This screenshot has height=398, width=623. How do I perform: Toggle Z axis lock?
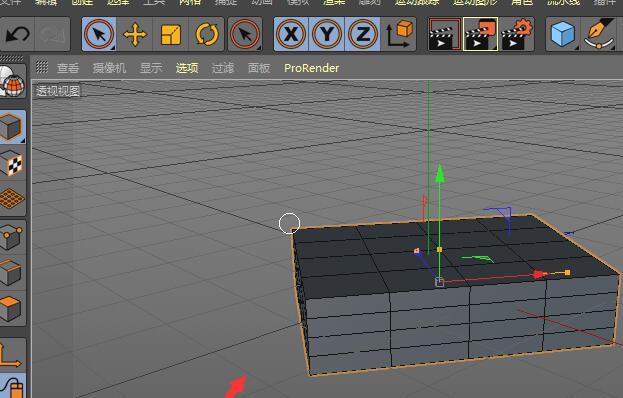(x=362, y=34)
